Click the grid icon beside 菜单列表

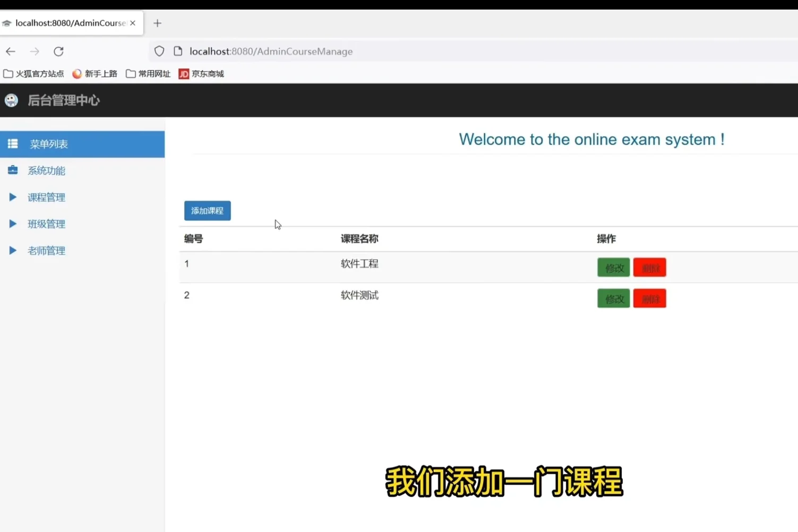12,143
